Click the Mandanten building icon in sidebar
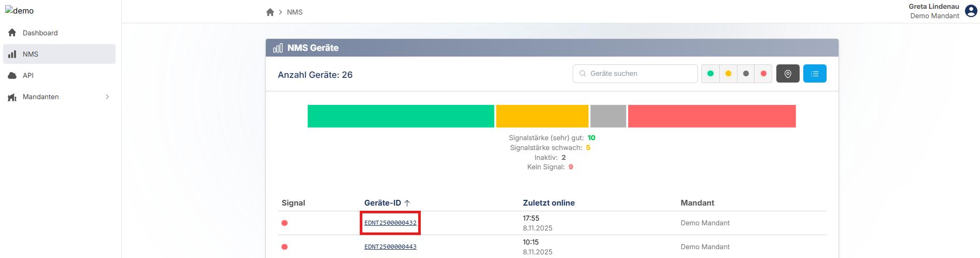The image size is (980, 258). [12, 97]
